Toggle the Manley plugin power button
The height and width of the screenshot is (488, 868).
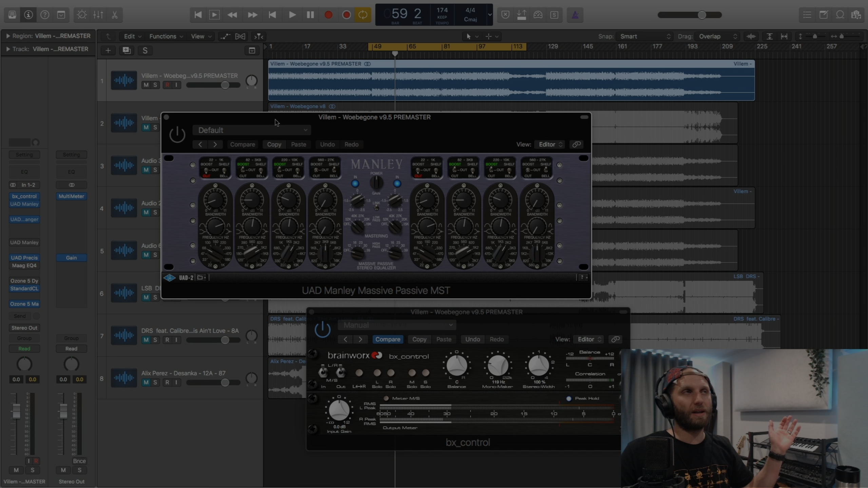(x=177, y=135)
